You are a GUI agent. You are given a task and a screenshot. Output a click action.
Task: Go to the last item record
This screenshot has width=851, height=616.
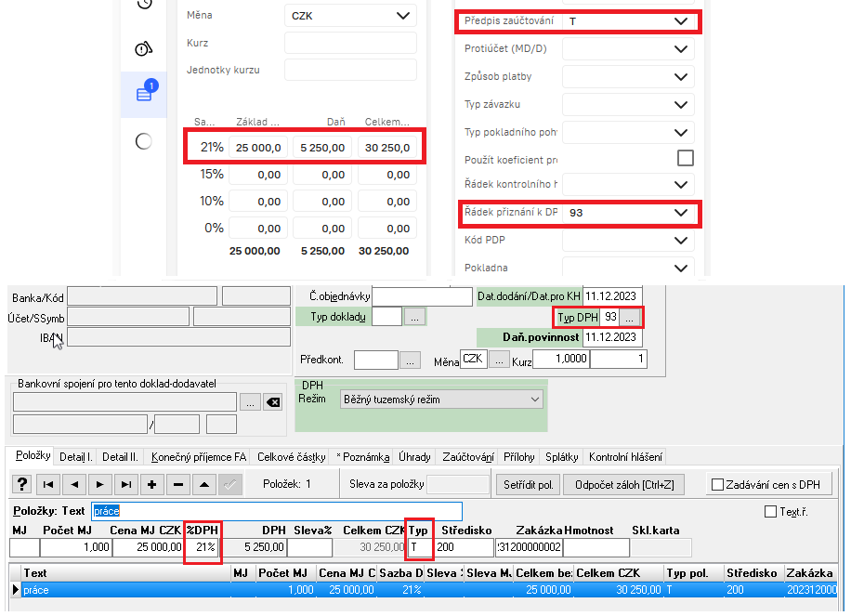tap(125, 484)
